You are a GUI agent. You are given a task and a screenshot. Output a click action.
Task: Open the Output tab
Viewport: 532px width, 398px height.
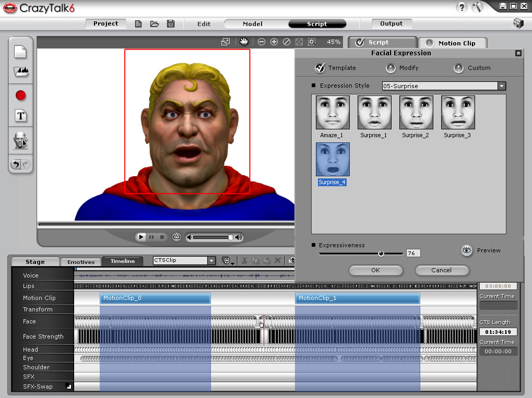[392, 23]
